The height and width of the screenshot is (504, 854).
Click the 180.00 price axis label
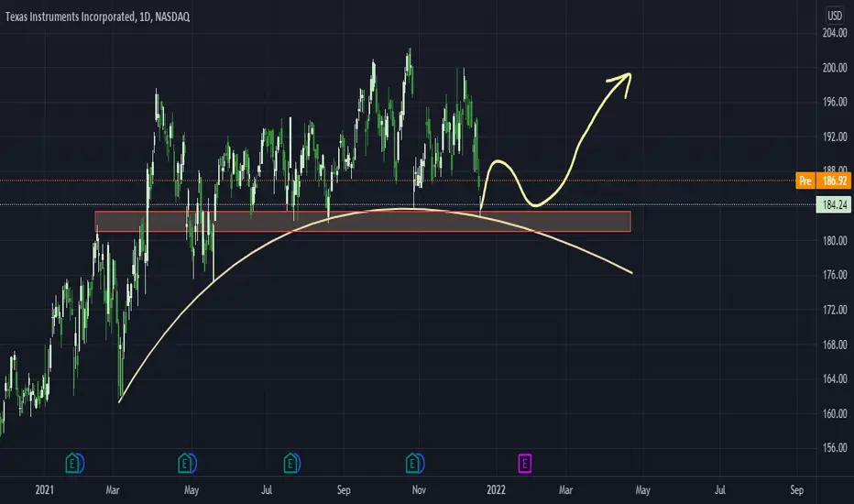[835, 240]
